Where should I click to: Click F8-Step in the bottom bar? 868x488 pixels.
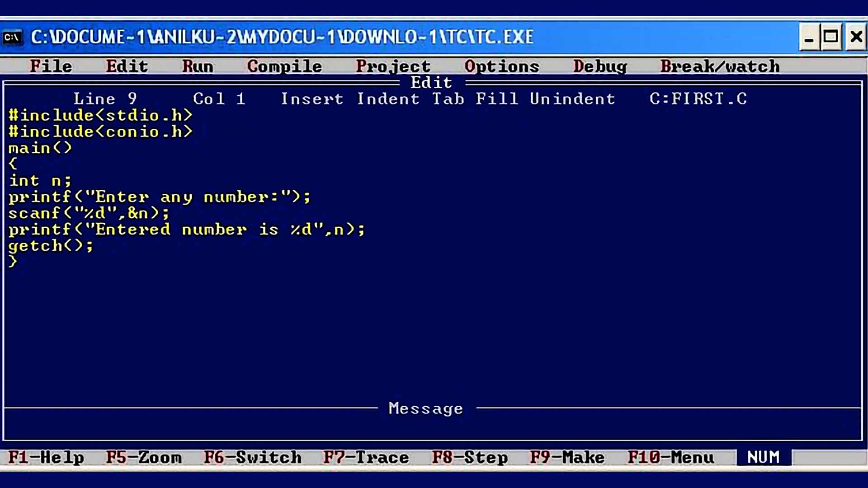470,457
